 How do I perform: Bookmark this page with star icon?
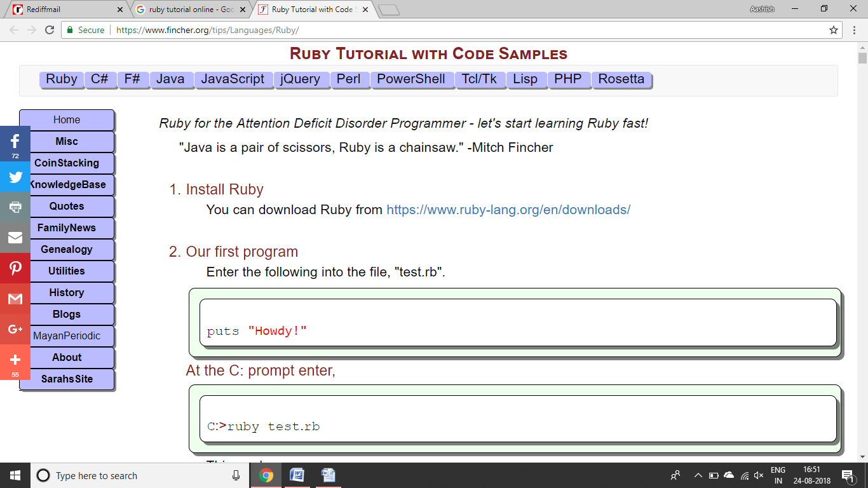834,30
